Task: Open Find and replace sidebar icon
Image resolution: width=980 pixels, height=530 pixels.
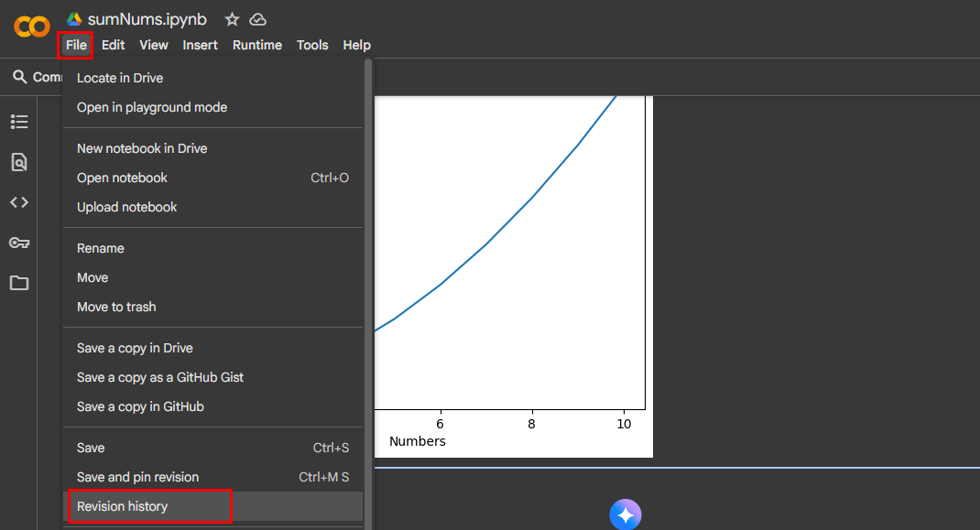Action: (x=19, y=162)
